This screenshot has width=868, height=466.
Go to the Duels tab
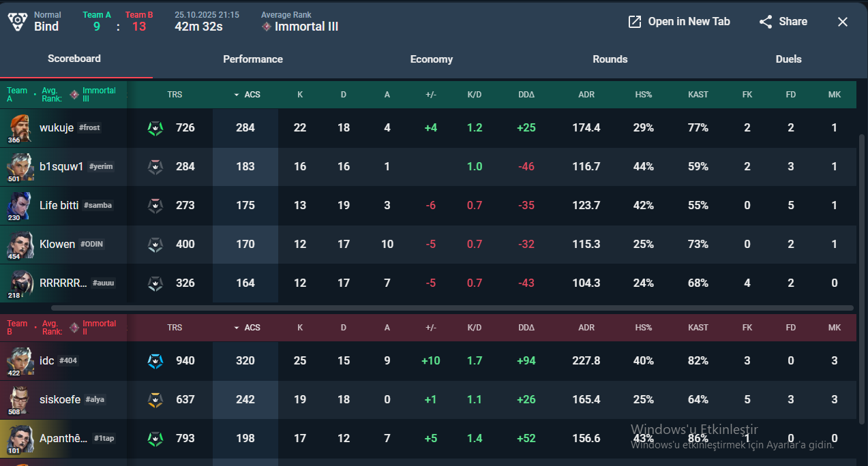point(789,59)
